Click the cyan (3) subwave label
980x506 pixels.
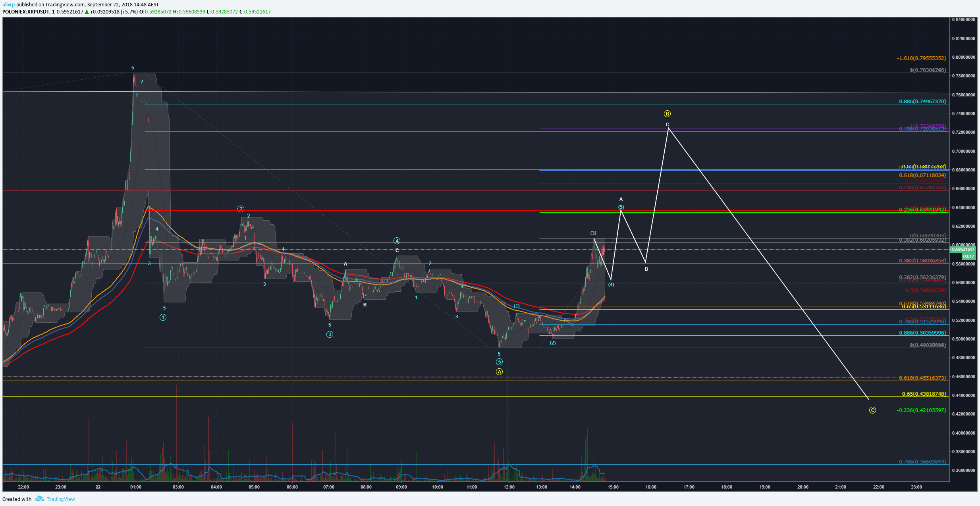tap(593, 233)
